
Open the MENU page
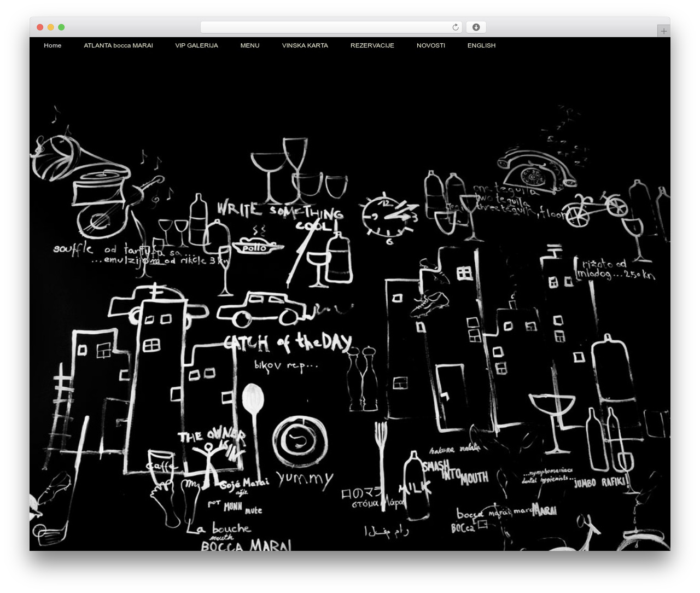(250, 45)
